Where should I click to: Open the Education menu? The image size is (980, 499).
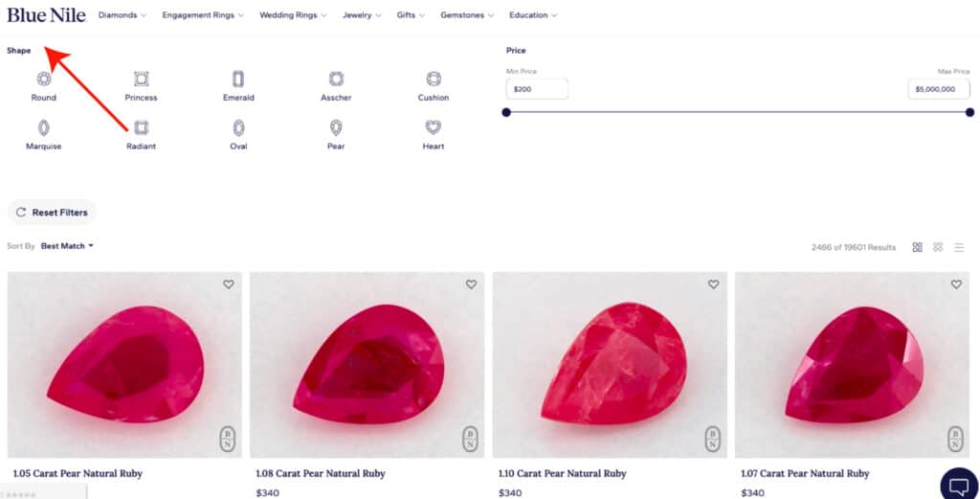[533, 15]
